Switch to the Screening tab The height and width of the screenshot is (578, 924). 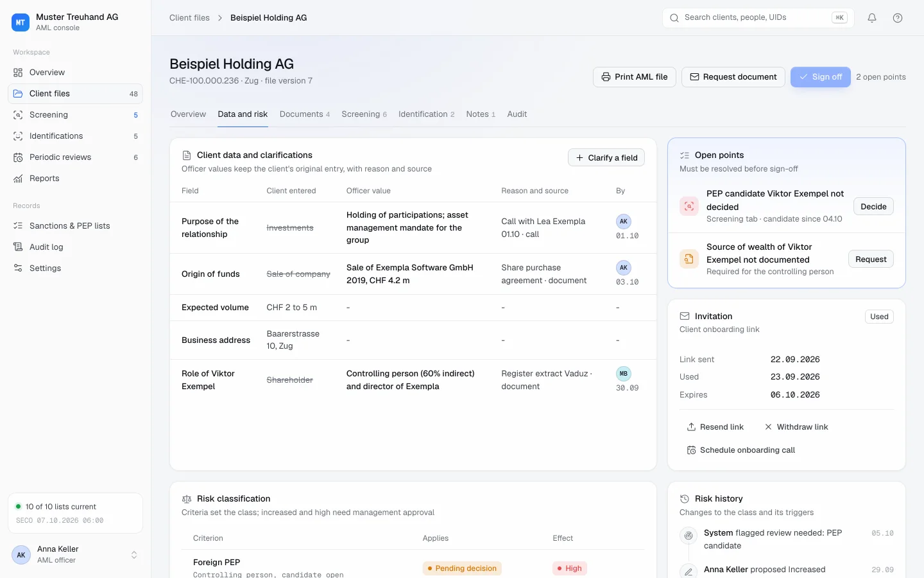(x=364, y=114)
